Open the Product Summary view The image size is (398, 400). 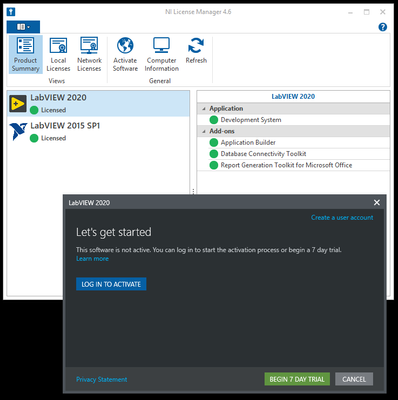26,55
